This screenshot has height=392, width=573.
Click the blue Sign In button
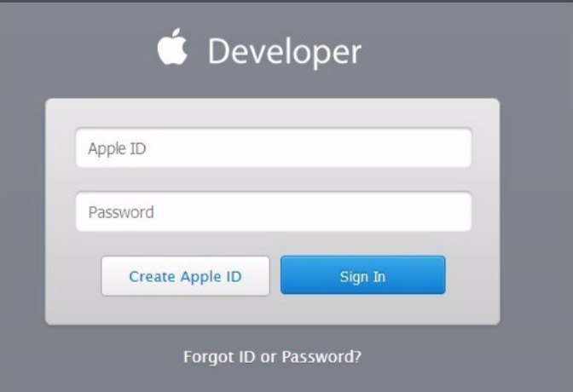(363, 275)
